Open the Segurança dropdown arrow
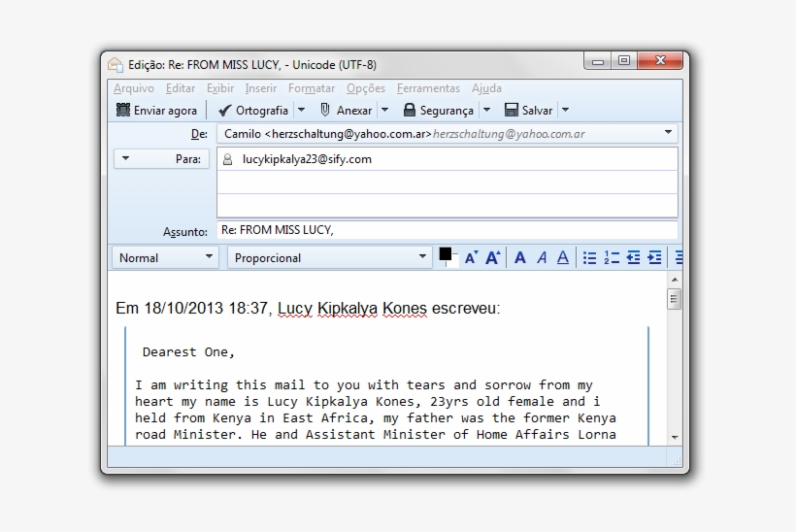 tap(487, 110)
